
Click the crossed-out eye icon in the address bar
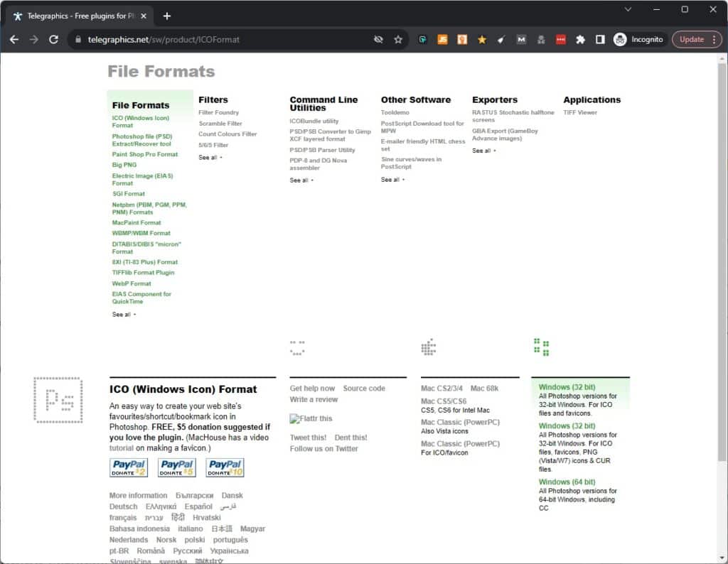[378, 40]
